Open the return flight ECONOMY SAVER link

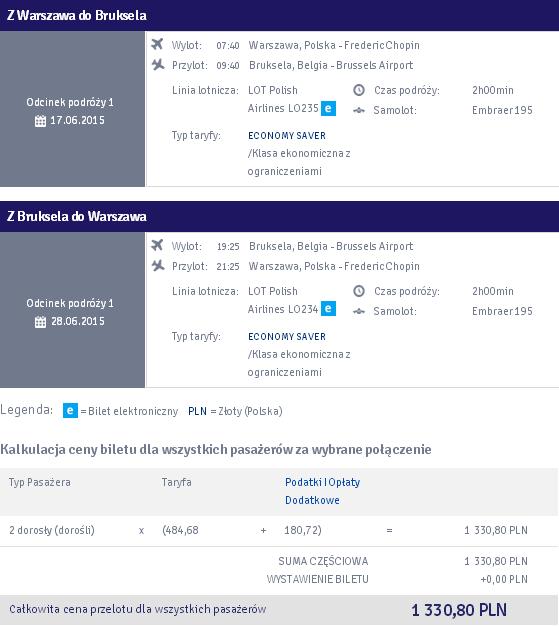pos(287,337)
